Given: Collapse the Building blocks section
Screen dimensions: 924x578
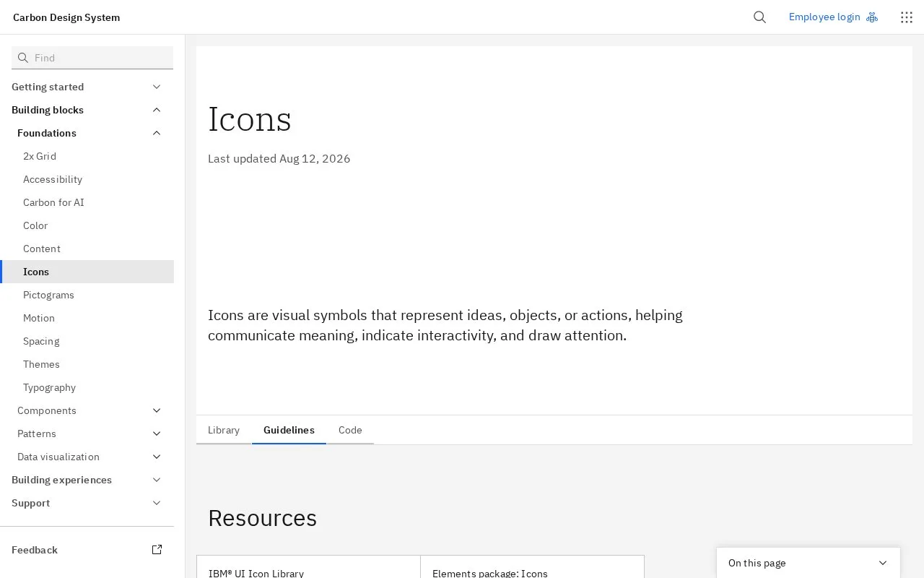Looking at the screenshot, I should click(87, 110).
